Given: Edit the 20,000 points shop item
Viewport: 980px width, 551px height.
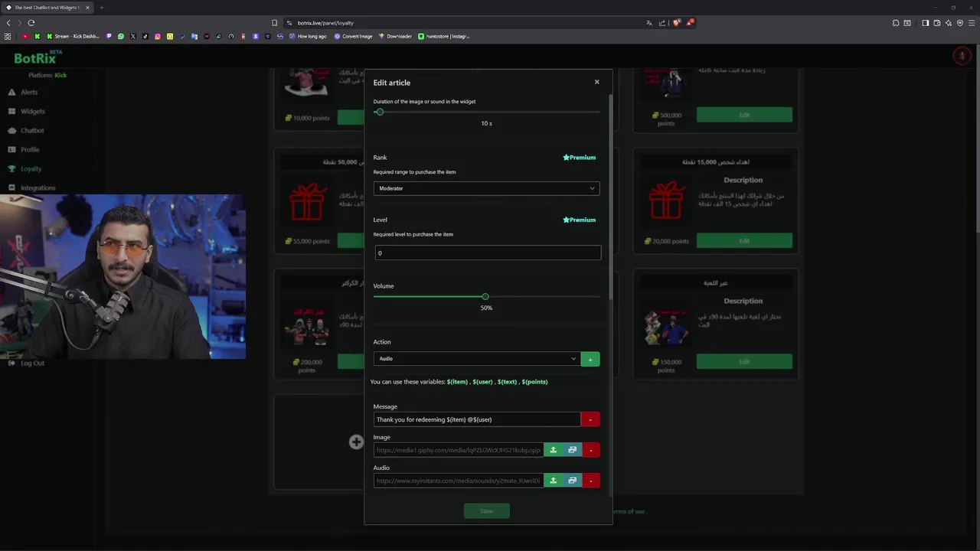Looking at the screenshot, I should pyautogui.click(x=744, y=241).
